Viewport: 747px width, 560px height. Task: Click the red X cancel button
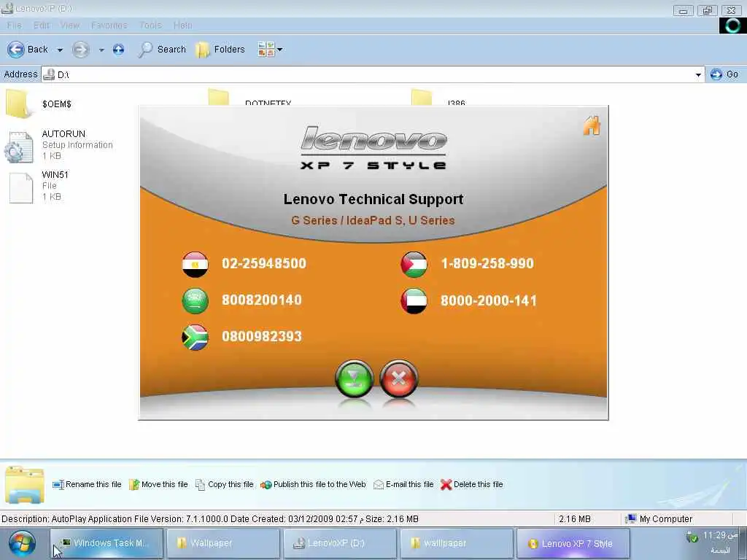tap(399, 379)
